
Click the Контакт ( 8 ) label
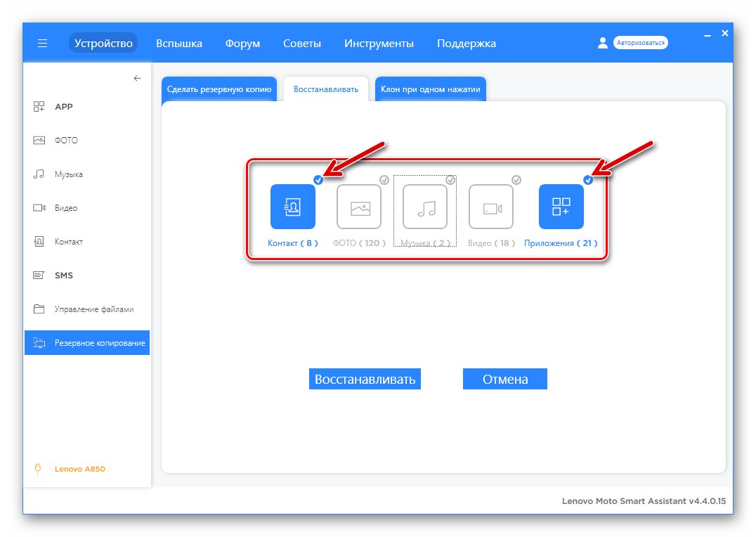(x=293, y=243)
